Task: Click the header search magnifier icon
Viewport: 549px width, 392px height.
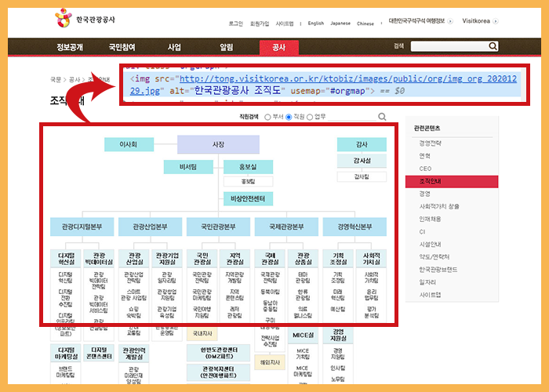Action: (493, 46)
